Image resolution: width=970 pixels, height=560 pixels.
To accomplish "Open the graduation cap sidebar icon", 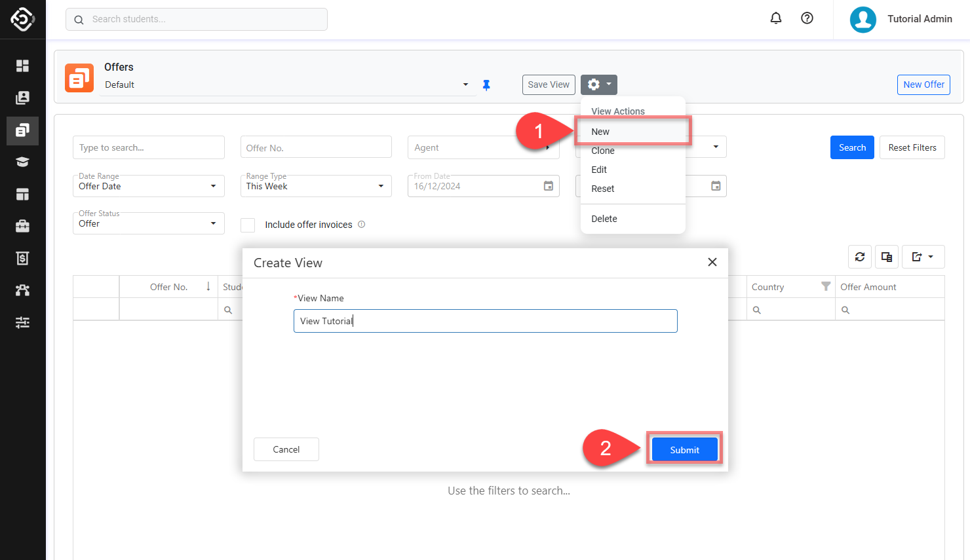I will [22, 162].
